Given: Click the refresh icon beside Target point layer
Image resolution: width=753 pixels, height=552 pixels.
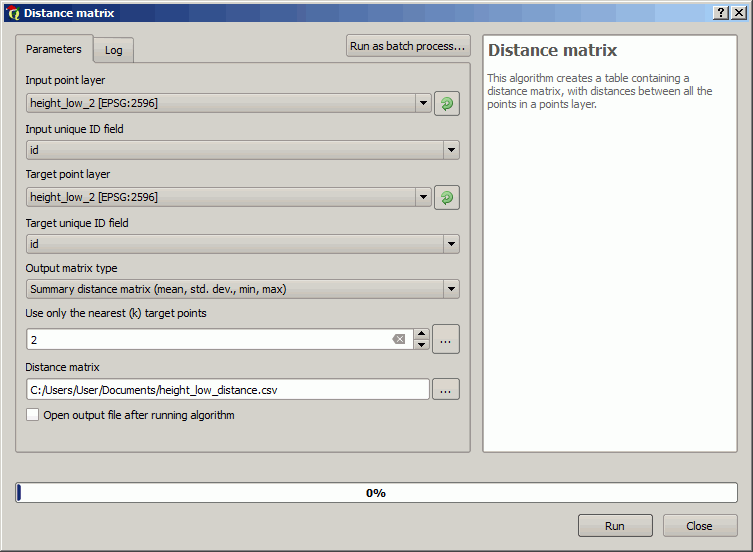Looking at the screenshot, I should 447,197.
